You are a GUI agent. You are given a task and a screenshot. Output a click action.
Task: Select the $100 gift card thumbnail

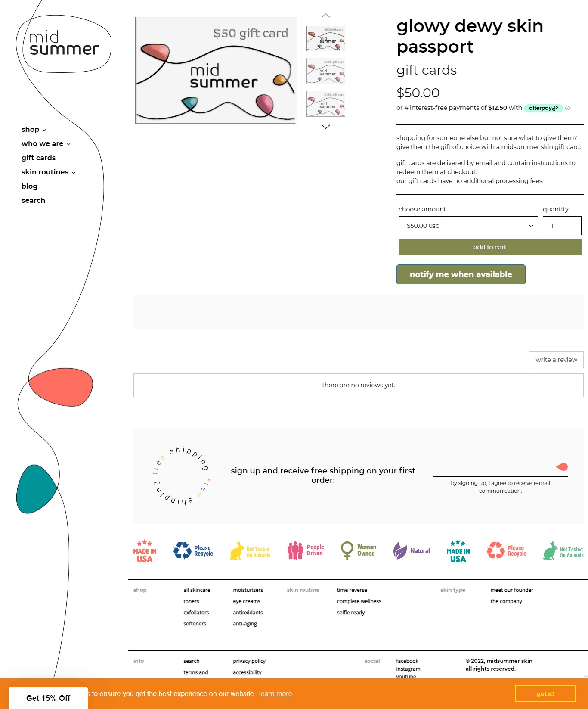click(x=325, y=71)
